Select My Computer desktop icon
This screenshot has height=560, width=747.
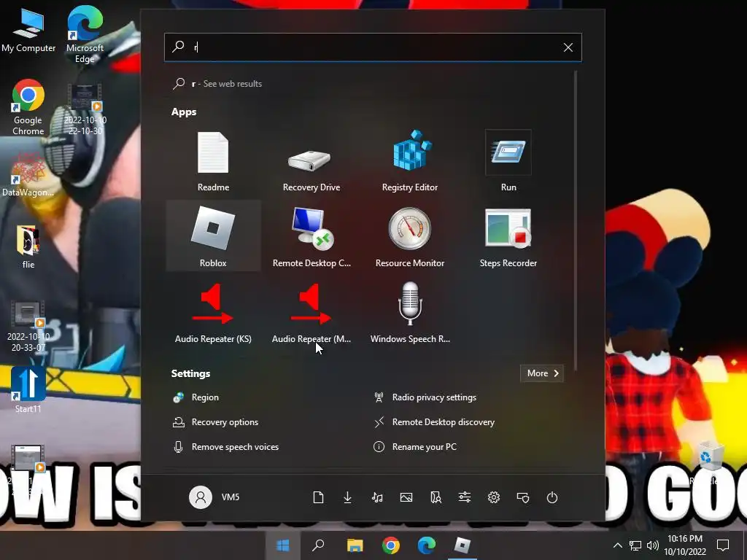coord(28,29)
